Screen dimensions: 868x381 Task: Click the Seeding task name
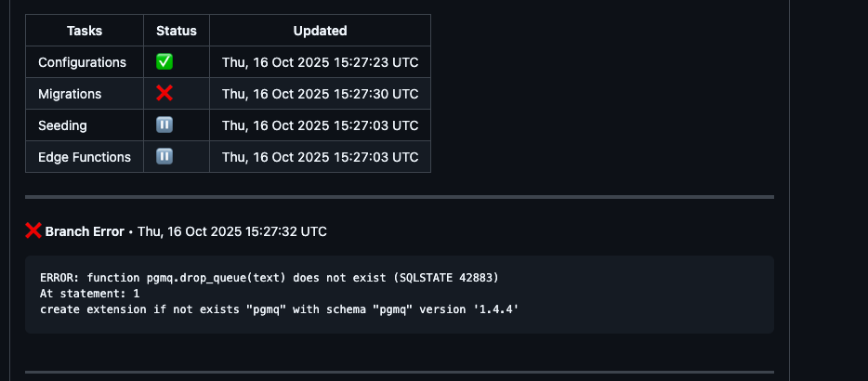coord(62,125)
